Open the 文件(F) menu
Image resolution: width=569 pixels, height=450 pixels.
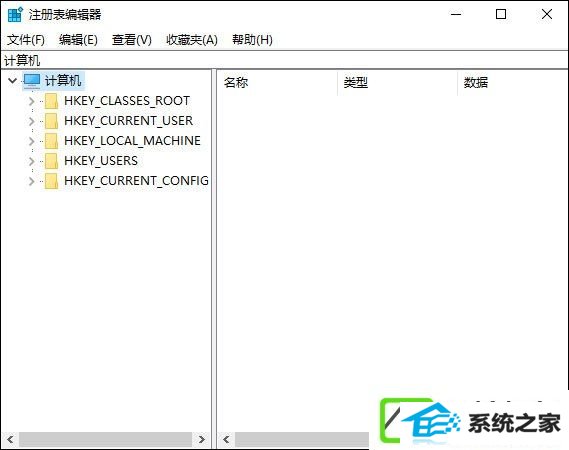26,40
